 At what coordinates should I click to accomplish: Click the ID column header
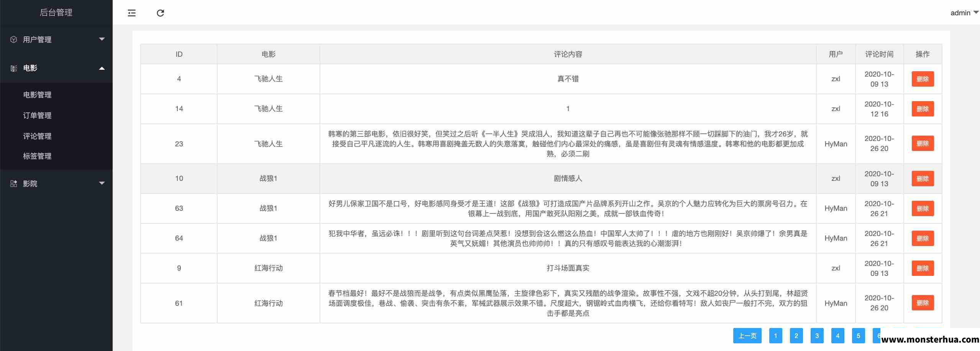(x=179, y=54)
